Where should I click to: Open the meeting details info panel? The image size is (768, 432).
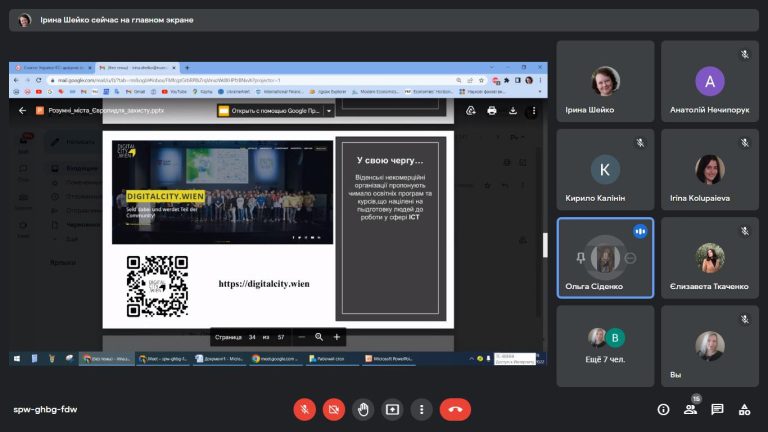pos(663,409)
